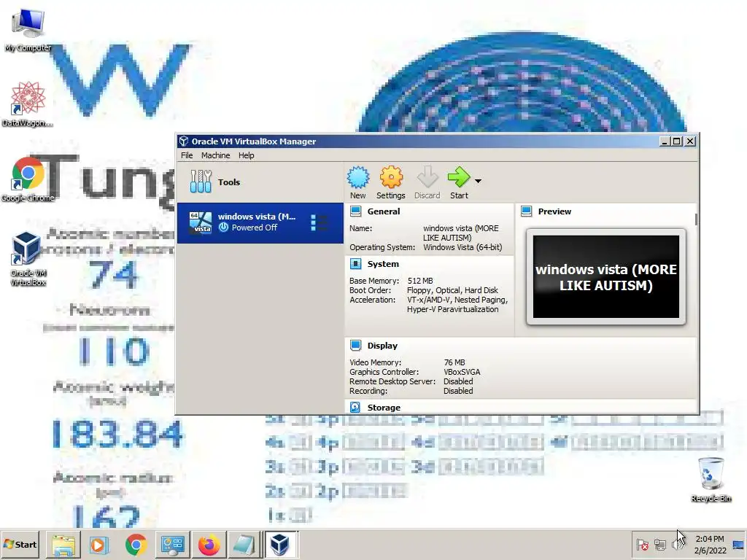The height and width of the screenshot is (560, 747).
Task: Click the System section chip icon
Action: pyautogui.click(x=355, y=264)
